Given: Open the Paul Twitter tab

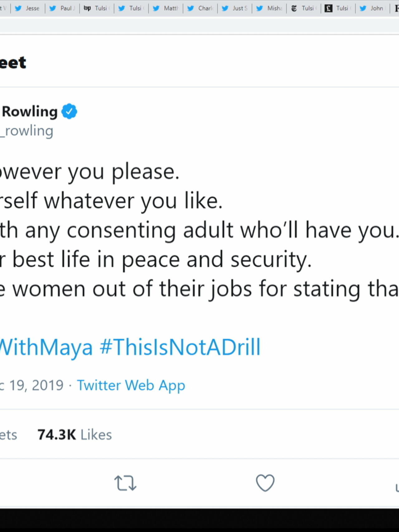Looking at the screenshot, I should tap(62, 8).
